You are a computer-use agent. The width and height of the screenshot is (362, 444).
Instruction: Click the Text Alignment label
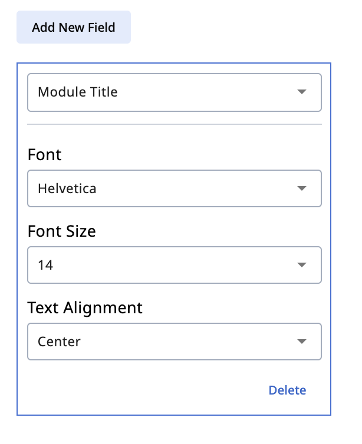click(85, 308)
